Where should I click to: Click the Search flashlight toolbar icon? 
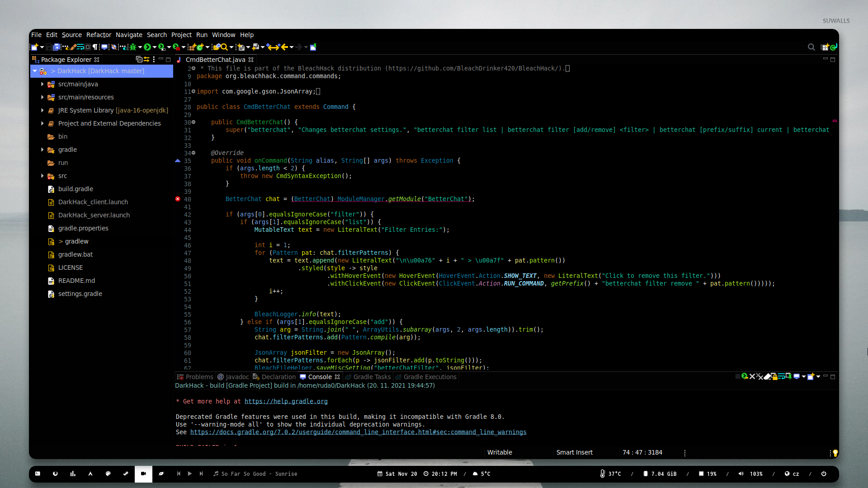(224, 47)
